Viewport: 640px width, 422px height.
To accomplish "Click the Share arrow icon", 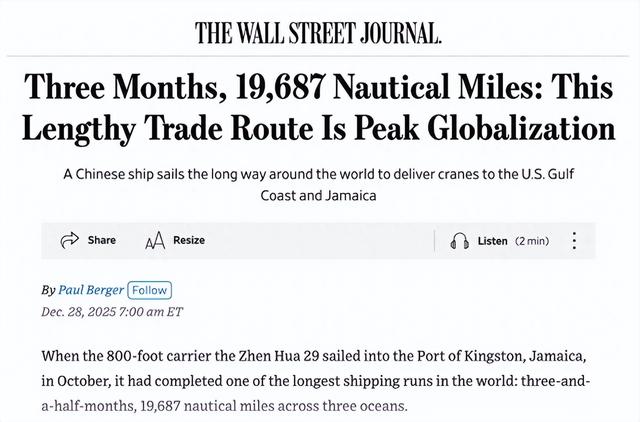I will tap(70, 240).
